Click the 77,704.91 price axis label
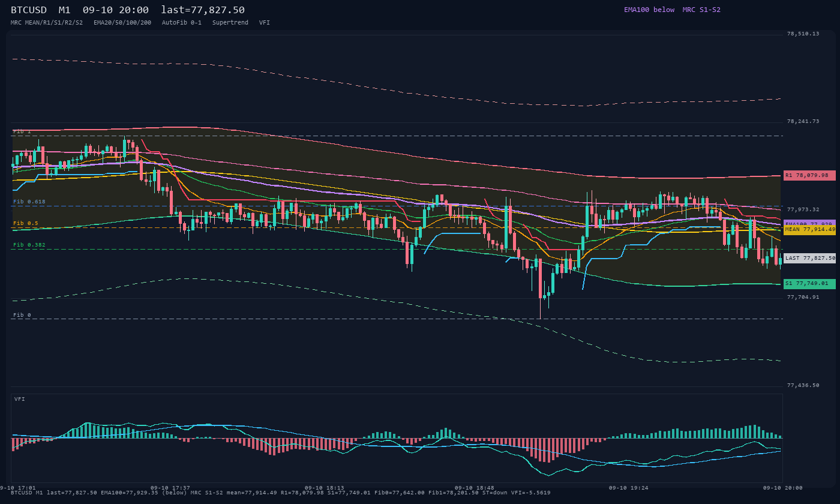This screenshot has width=840, height=504. (x=803, y=297)
